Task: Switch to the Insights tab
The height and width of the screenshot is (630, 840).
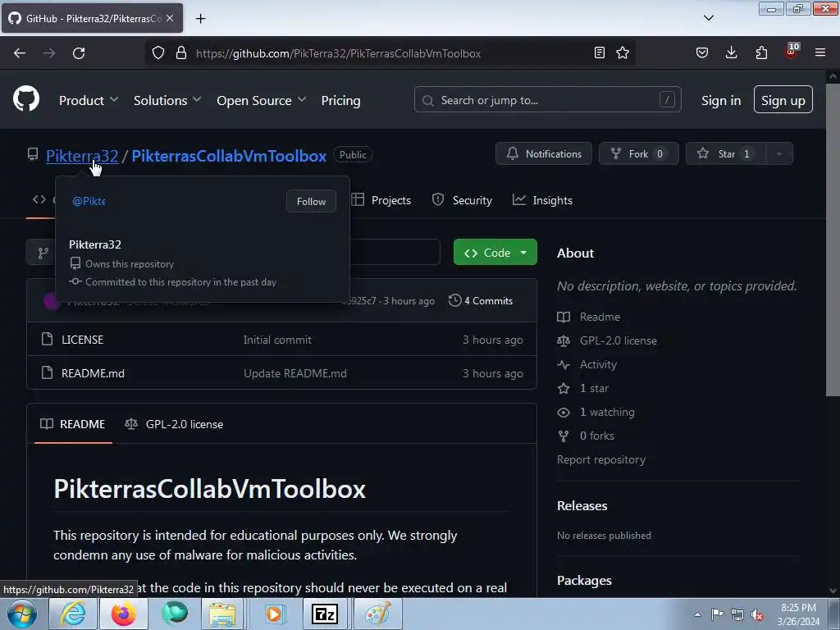Action: click(543, 200)
